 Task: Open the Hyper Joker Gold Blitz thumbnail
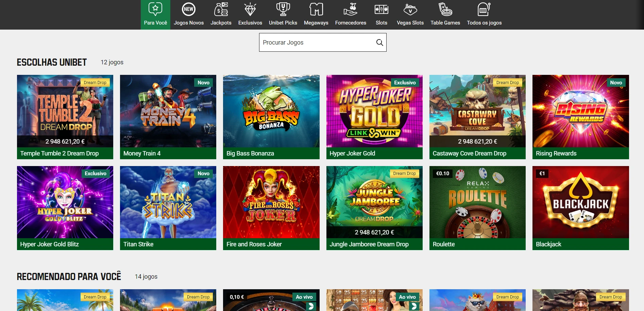pos(65,202)
